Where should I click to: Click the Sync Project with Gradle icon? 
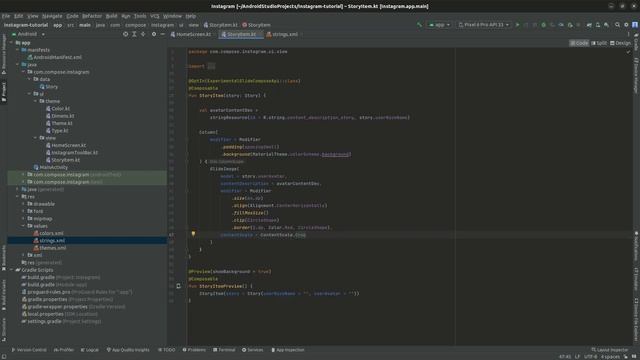coord(589,25)
